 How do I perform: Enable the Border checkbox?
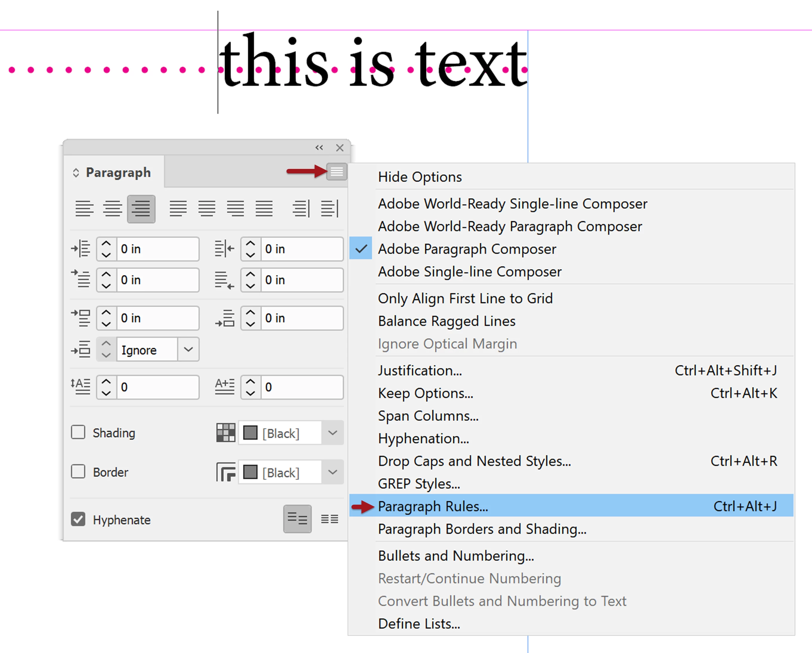[x=78, y=471]
